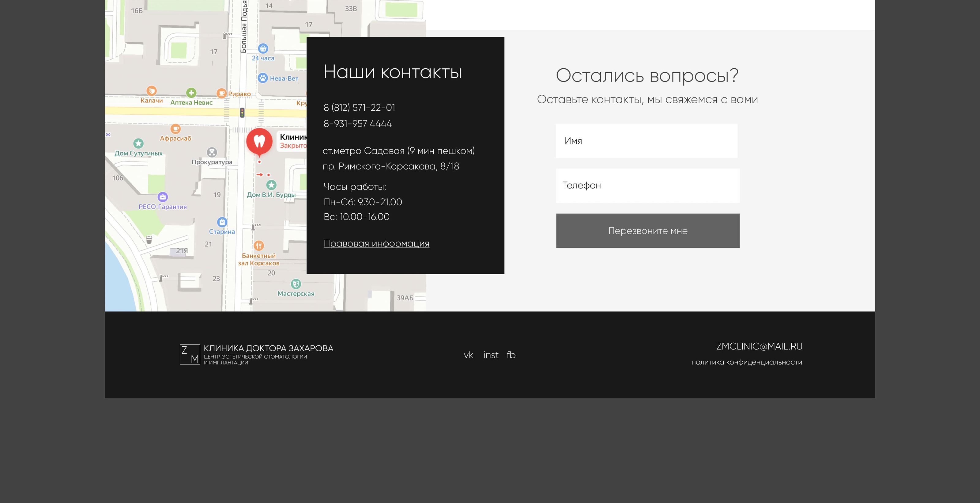This screenshot has width=980, height=503.
Task: Click the РЕСО-Гарантия briefcase icon
Action: pyautogui.click(x=162, y=197)
